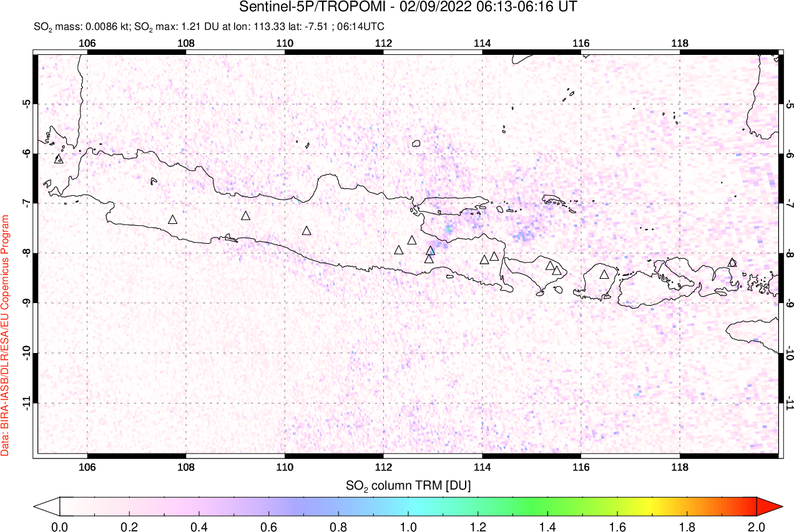The image size is (794, 532).
Task: Click the red overflow arrow on the colorbar
Action: (x=768, y=506)
